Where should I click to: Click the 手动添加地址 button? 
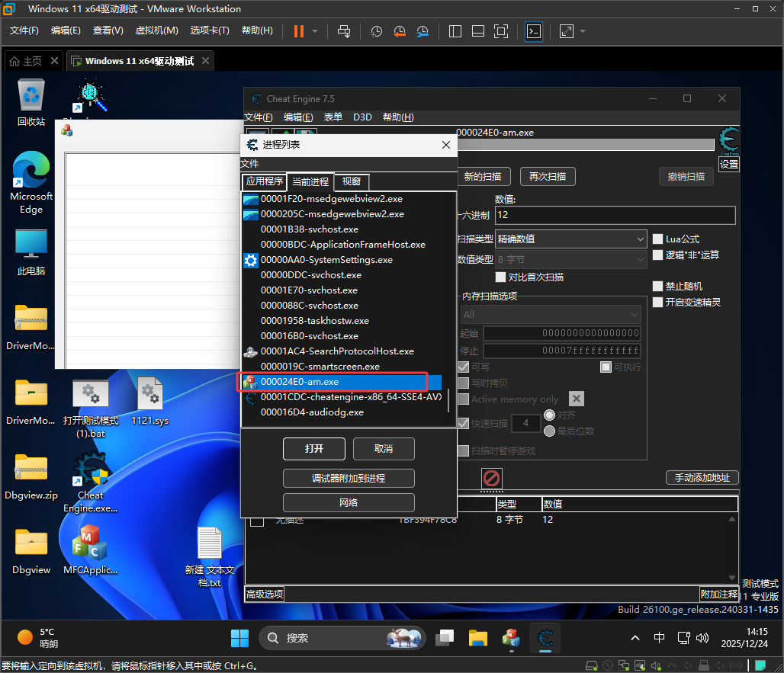point(702,478)
